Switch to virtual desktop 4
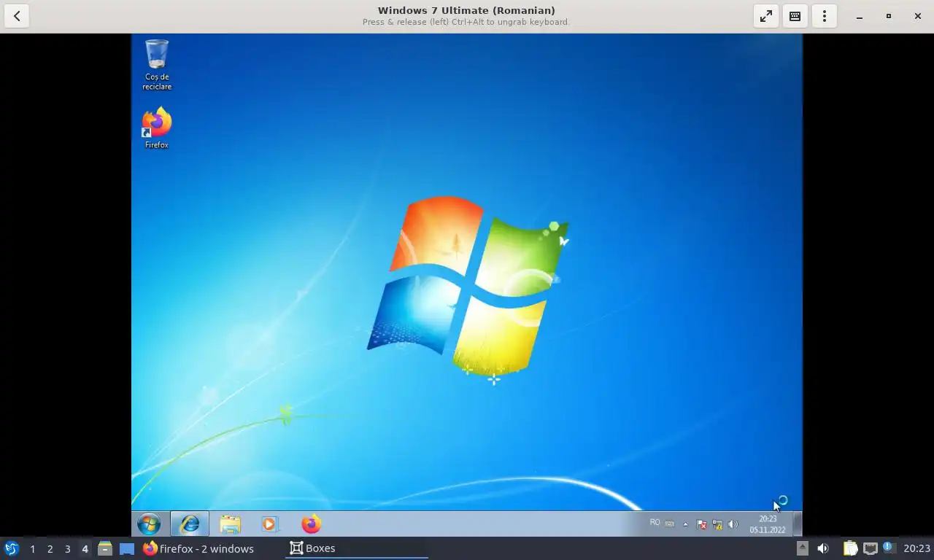 coord(85,548)
